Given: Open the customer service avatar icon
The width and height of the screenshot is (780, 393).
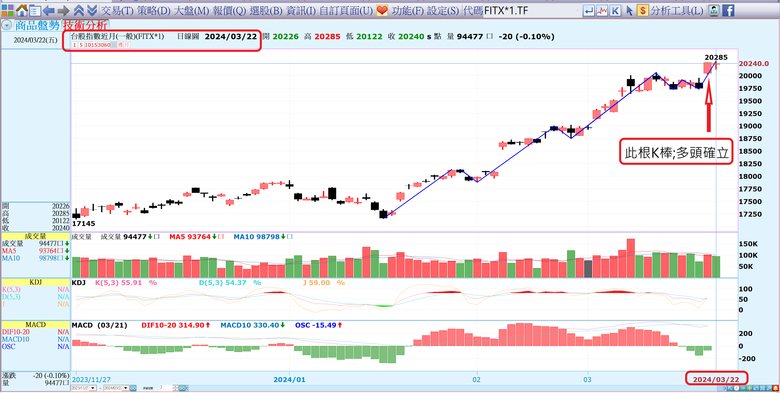Looking at the screenshot, I should point(714,10).
